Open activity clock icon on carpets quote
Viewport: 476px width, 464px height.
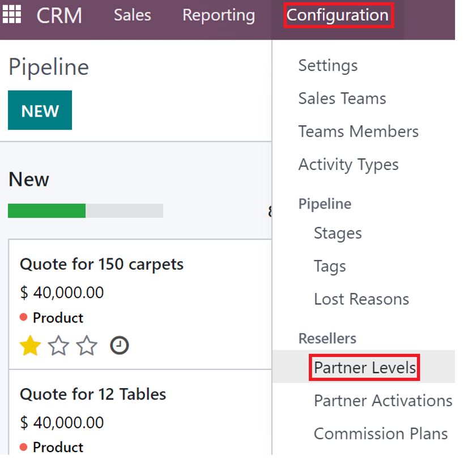click(x=120, y=345)
